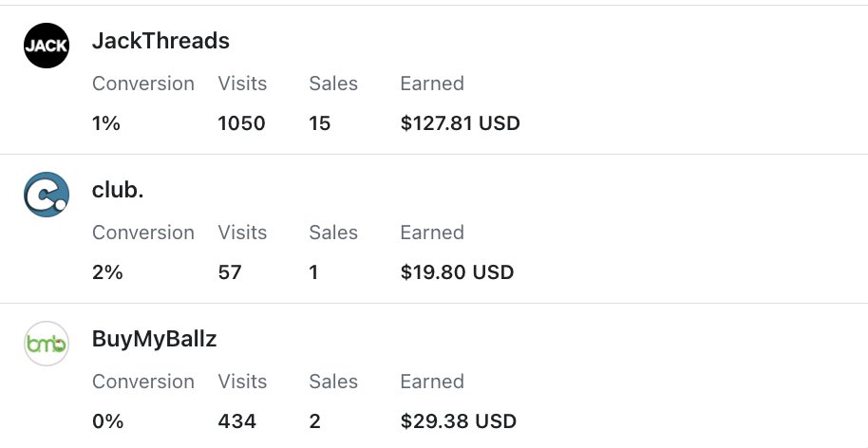Click the BuyMyBallz green bmb logo
Image resolution: width=868 pixels, height=448 pixels.
(x=47, y=344)
